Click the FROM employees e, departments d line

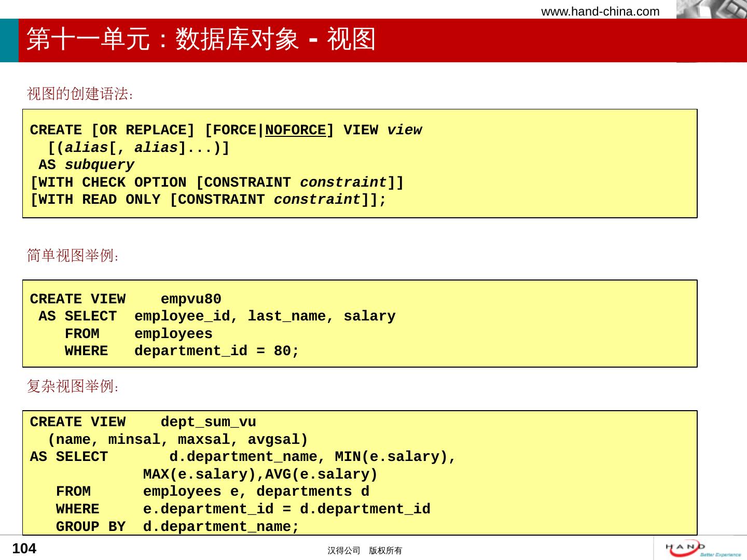point(213,492)
